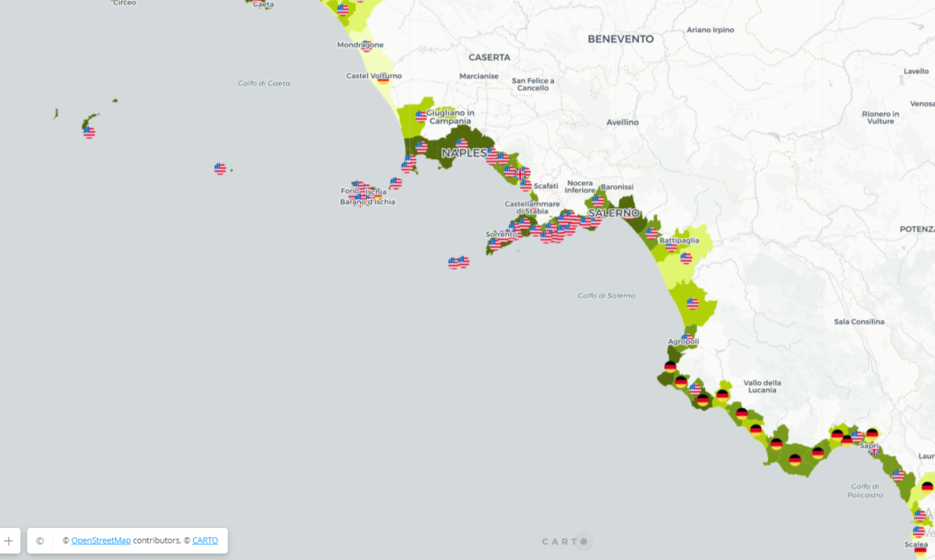Click the zoom-in plus button

pyautogui.click(x=9, y=540)
